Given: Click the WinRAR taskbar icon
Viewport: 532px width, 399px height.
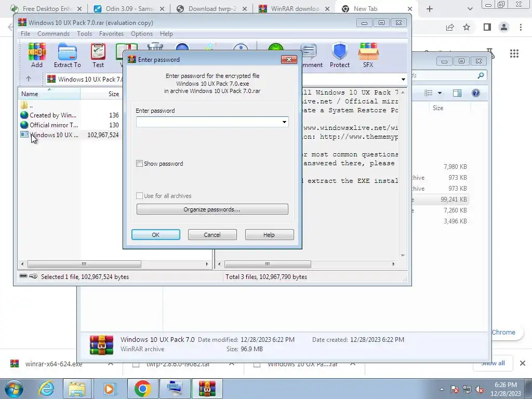Looking at the screenshot, I should pyautogui.click(x=207, y=389).
